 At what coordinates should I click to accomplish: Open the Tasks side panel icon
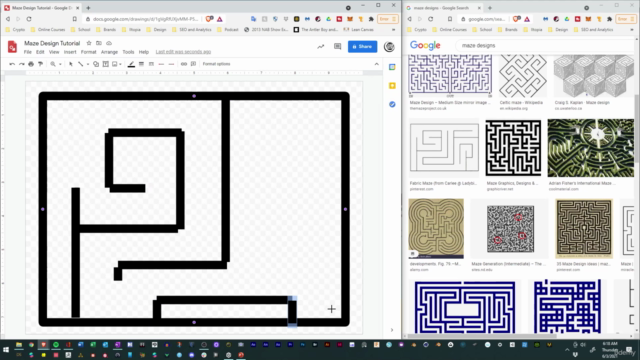(392, 104)
